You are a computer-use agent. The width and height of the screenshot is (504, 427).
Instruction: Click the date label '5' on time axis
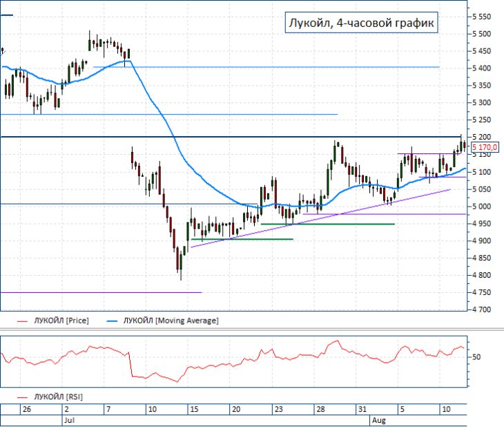coord(402,410)
